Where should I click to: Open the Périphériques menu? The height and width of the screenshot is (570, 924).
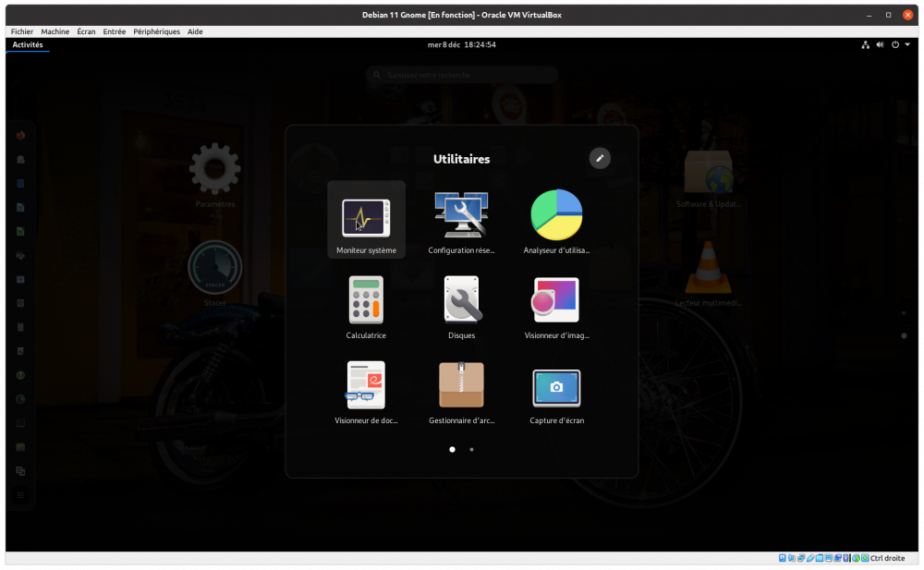point(156,31)
